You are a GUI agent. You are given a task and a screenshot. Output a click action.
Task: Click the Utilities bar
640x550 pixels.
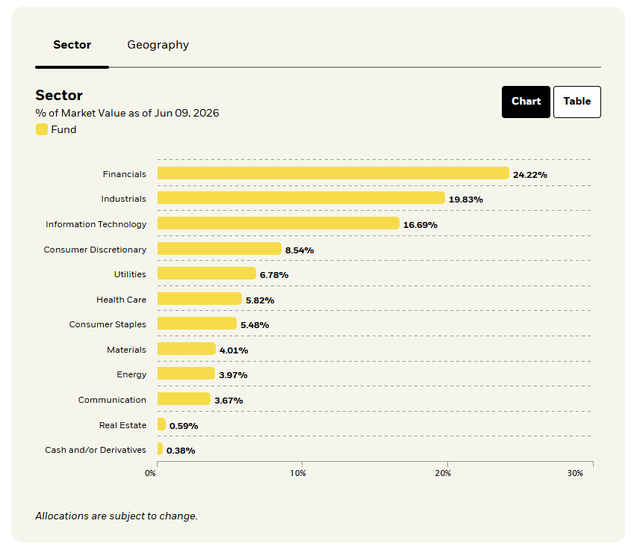tap(207, 273)
